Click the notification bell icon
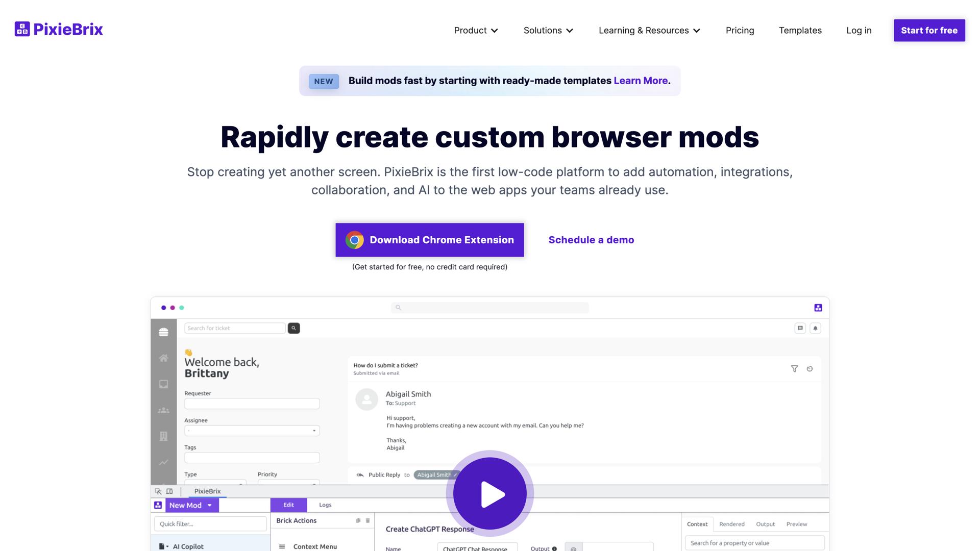 point(815,328)
